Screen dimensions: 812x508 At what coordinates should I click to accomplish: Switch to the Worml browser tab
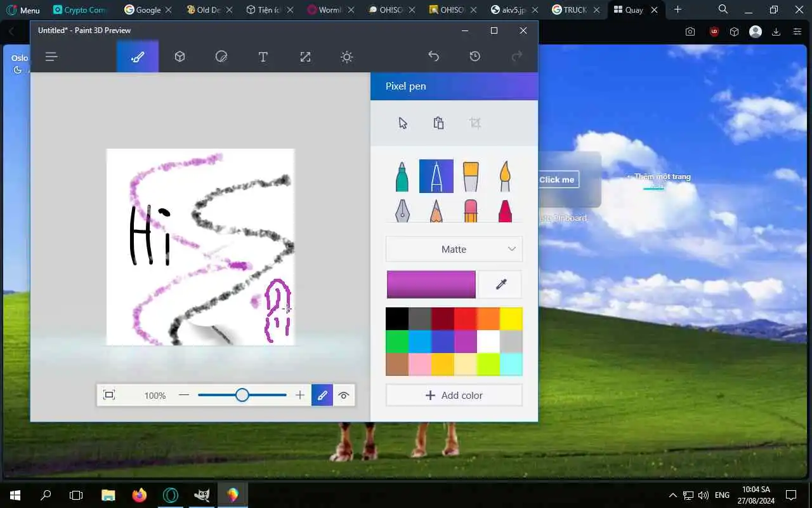(x=331, y=10)
